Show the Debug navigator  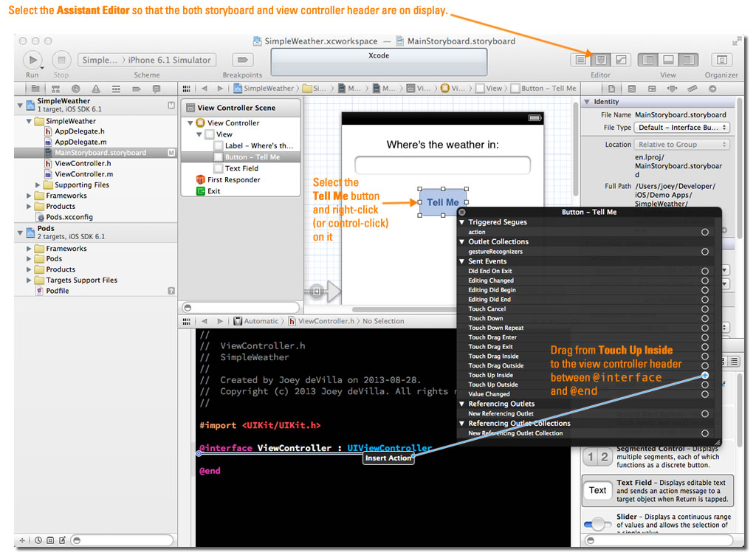[116, 89]
